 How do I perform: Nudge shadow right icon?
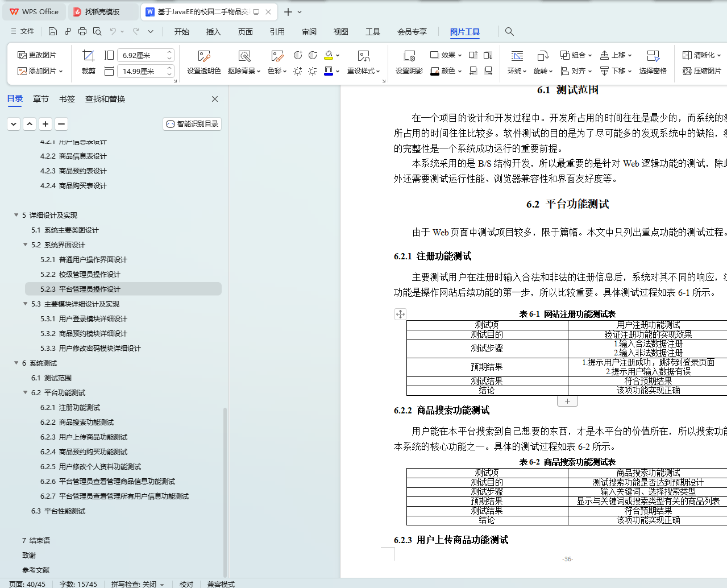[488, 71]
